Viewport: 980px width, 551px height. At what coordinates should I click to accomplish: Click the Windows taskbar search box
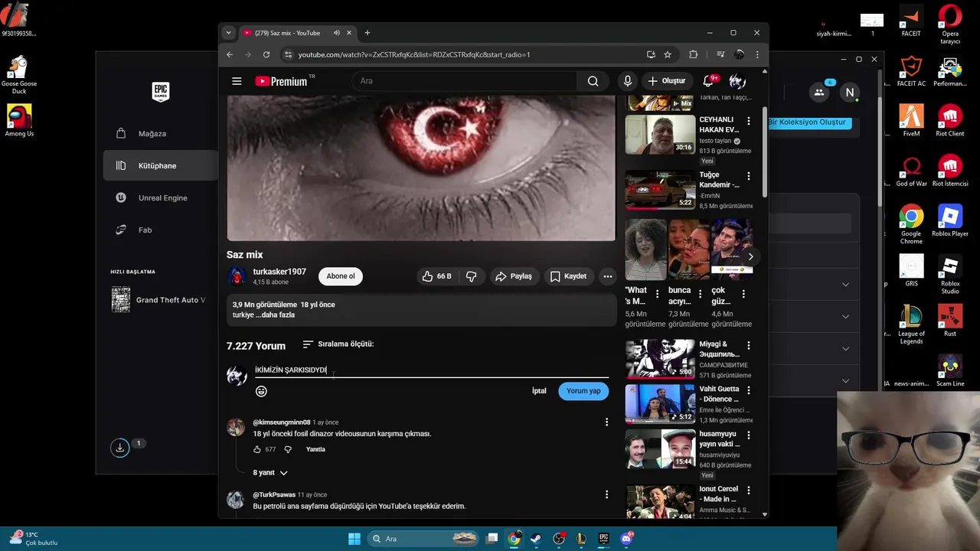425,539
